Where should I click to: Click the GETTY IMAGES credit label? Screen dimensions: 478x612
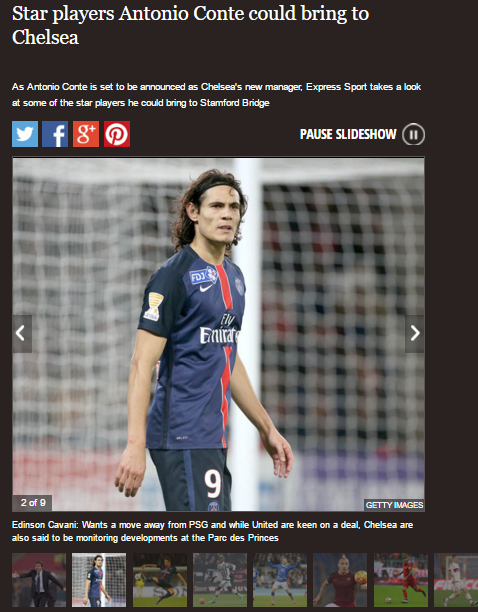(x=394, y=505)
